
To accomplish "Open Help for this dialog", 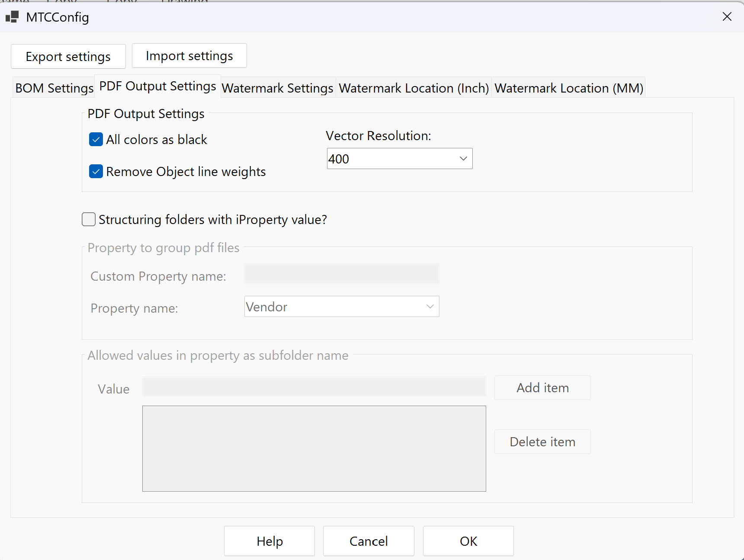I will tap(269, 541).
